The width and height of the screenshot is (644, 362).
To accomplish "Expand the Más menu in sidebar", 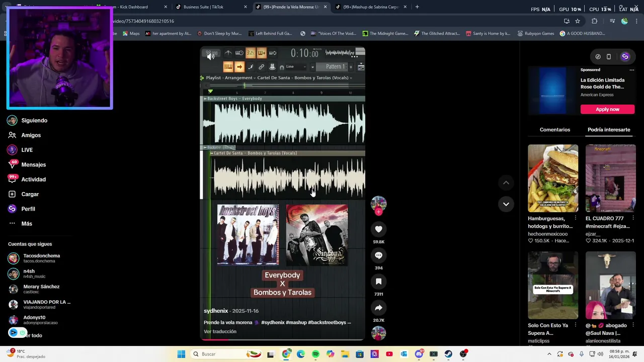I will (x=27, y=224).
